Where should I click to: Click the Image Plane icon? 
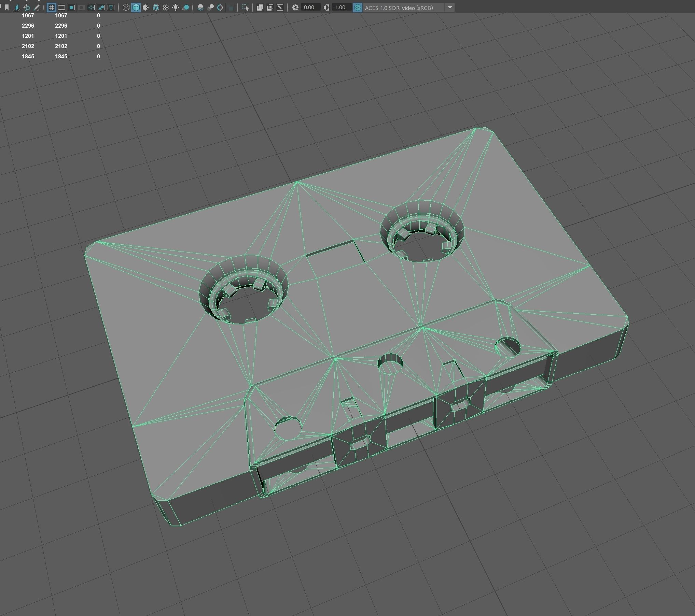[16, 7]
